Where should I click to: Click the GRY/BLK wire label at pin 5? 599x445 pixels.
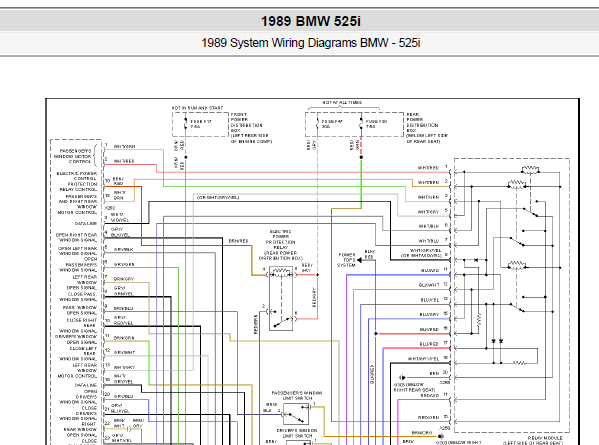pyautogui.click(x=123, y=249)
